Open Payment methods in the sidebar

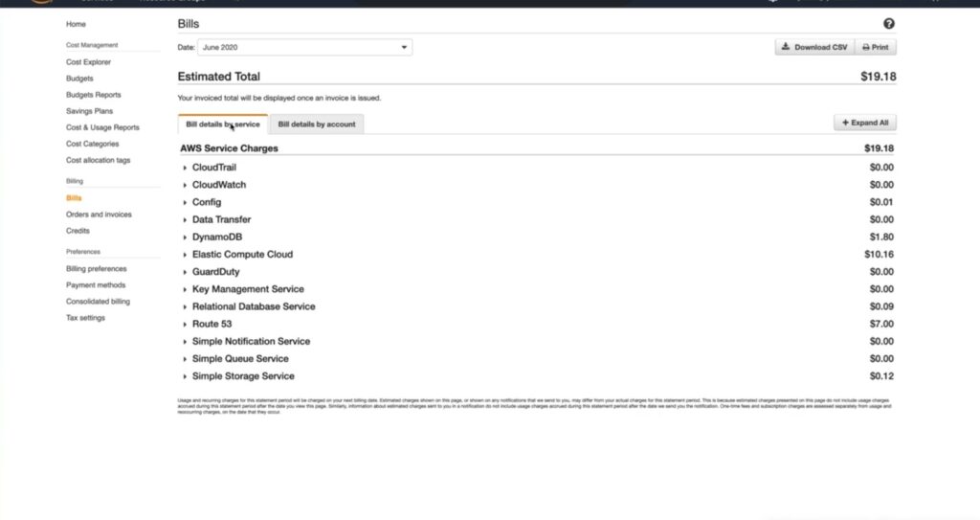click(96, 284)
